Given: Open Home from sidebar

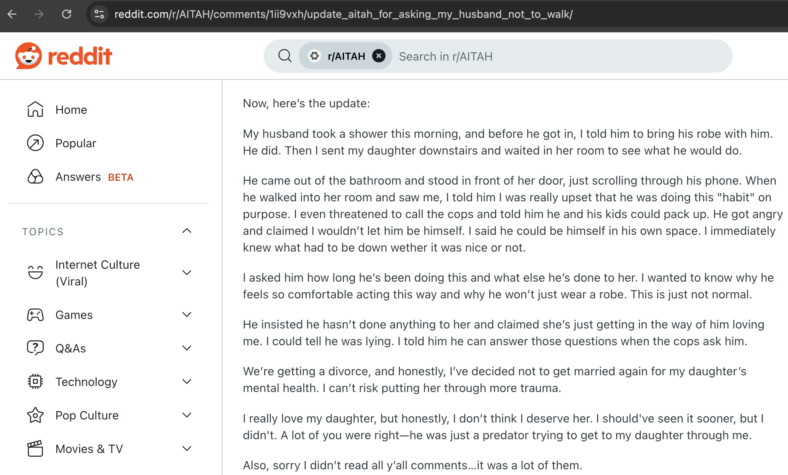Looking at the screenshot, I should [x=71, y=110].
